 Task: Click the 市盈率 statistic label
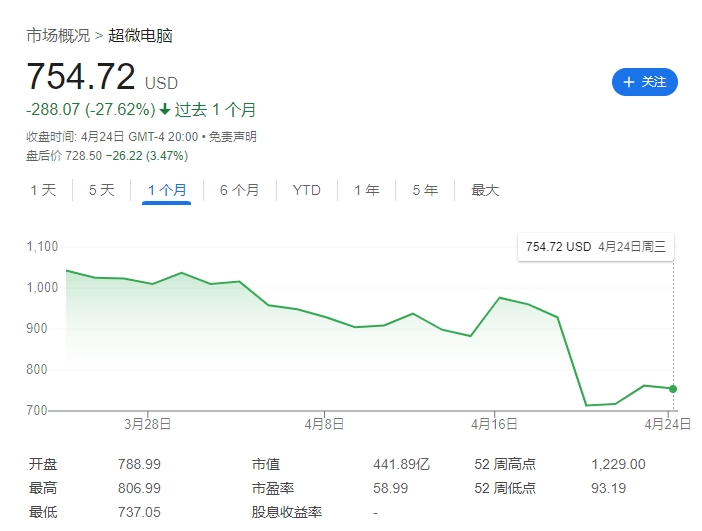pyautogui.click(x=271, y=488)
